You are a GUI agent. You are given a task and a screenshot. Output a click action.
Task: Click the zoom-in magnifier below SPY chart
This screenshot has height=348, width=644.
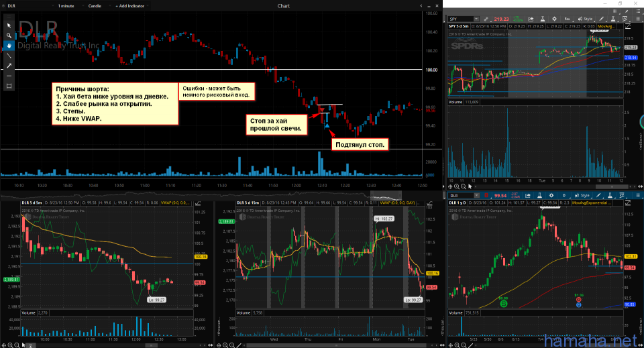click(x=457, y=186)
